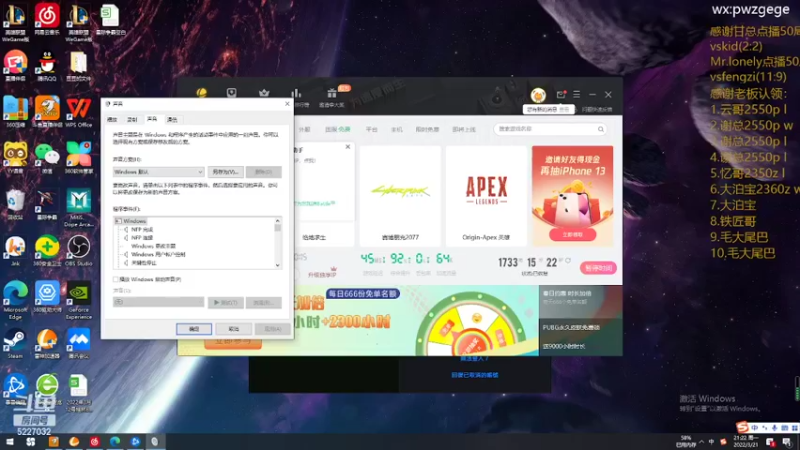Open the NetEase Cloud Music desktop icon
Viewport: 800px width, 450px height.
point(47,19)
